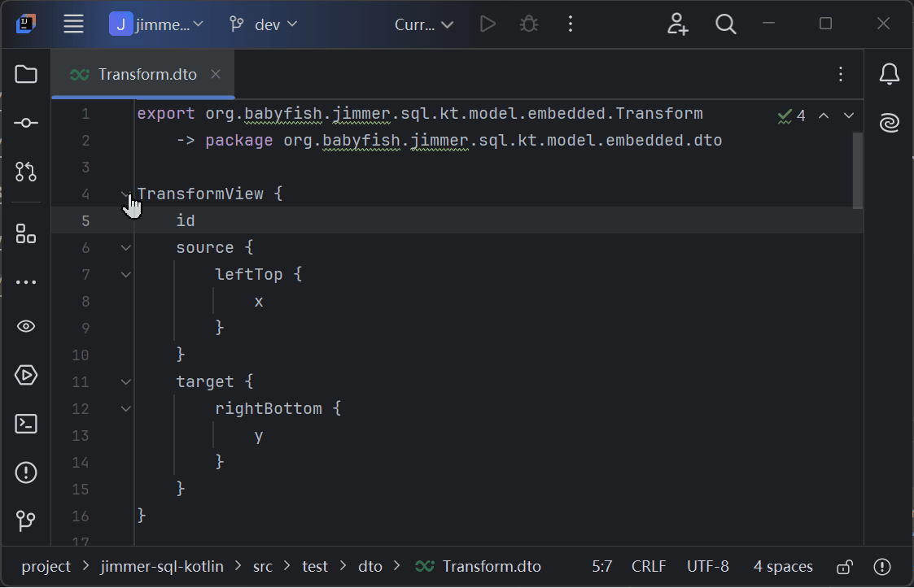Close the Transform.dto tab
The height and width of the screenshot is (588, 914).
pos(216,74)
